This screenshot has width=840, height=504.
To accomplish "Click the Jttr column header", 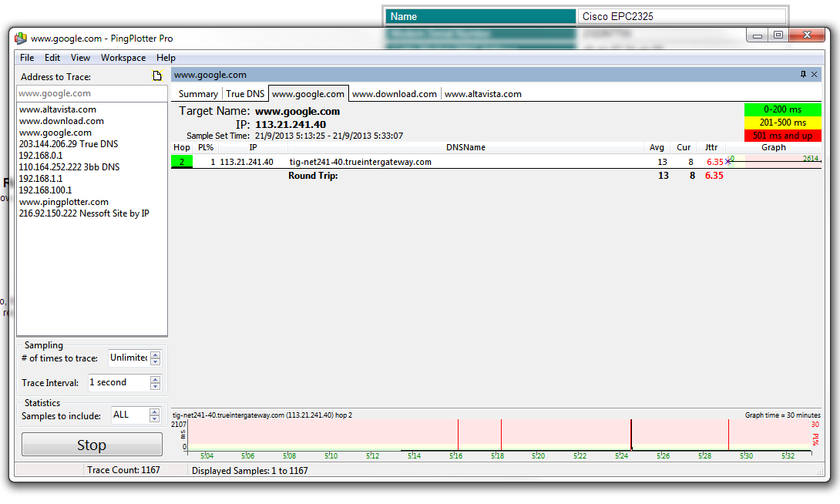I will [711, 147].
